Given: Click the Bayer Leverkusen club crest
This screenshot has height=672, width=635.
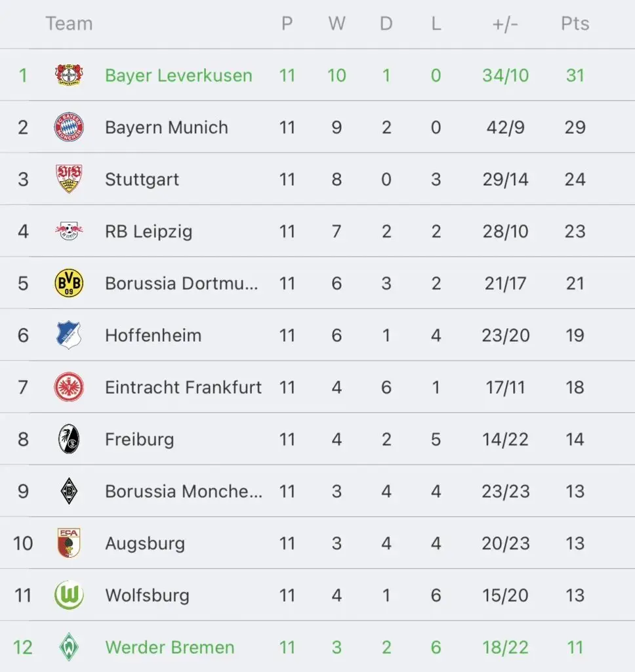Looking at the screenshot, I should click(69, 75).
